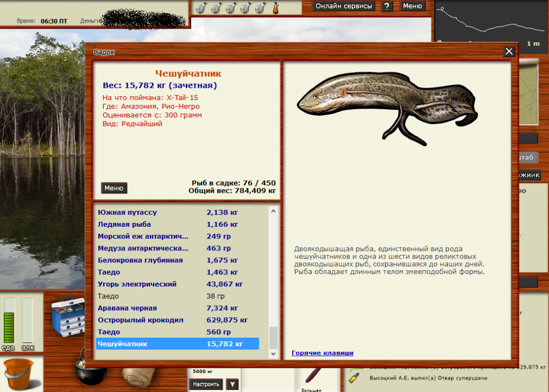Open Горячие клавиши link

(322, 353)
